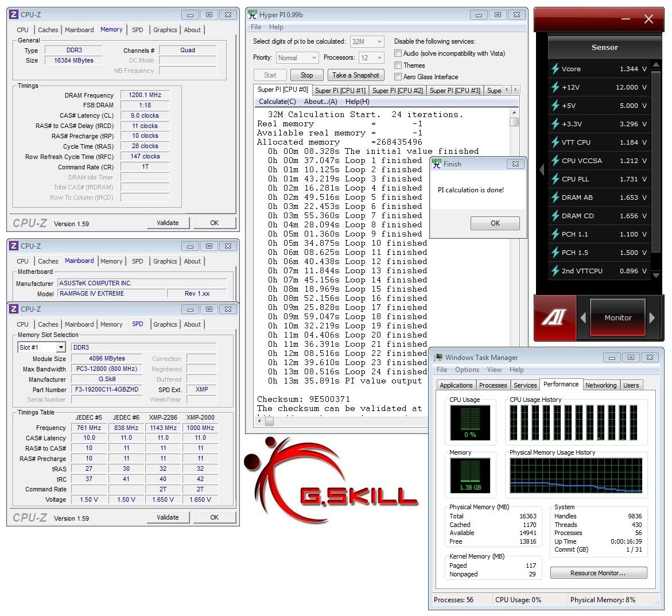The image size is (672, 616).
Task: Click the Hyper PI title bar icon
Action: tap(253, 14)
